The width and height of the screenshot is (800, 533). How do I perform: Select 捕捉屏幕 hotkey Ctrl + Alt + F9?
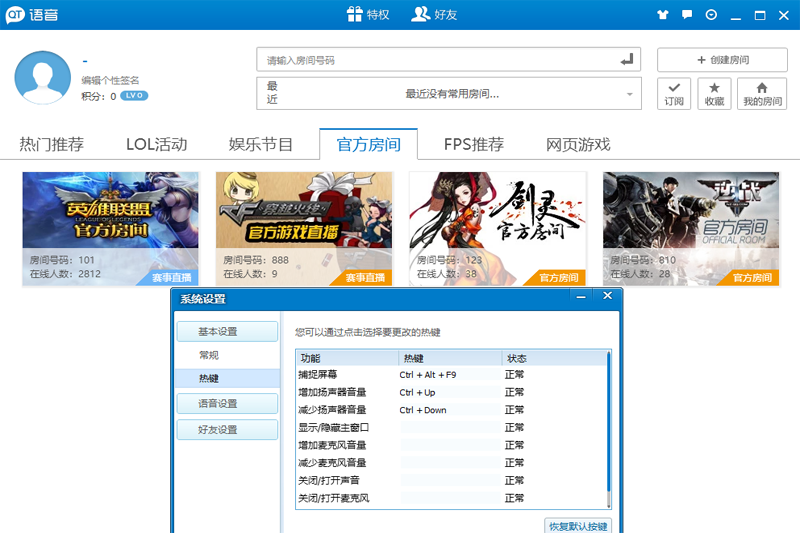pyautogui.click(x=450, y=375)
